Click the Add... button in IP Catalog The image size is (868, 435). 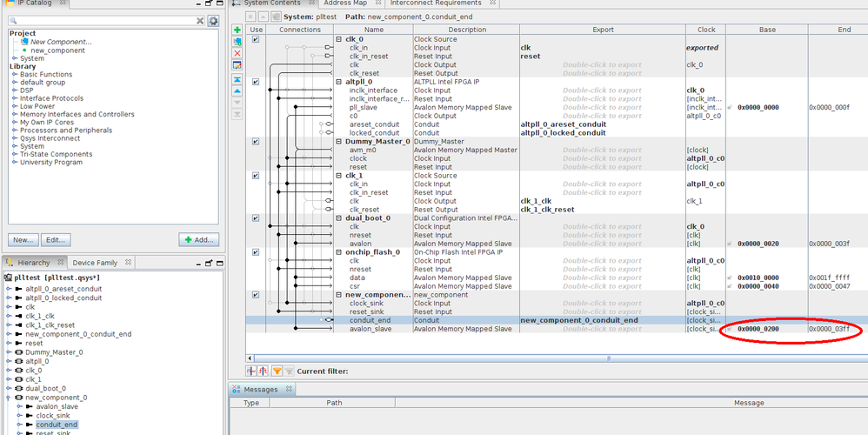pos(199,240)
